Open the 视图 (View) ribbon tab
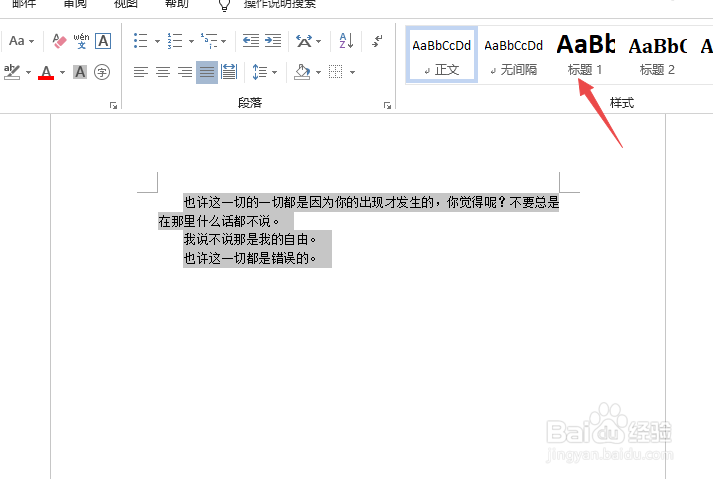The height and width of the screenshot is (479, 713). coord(126,4)
